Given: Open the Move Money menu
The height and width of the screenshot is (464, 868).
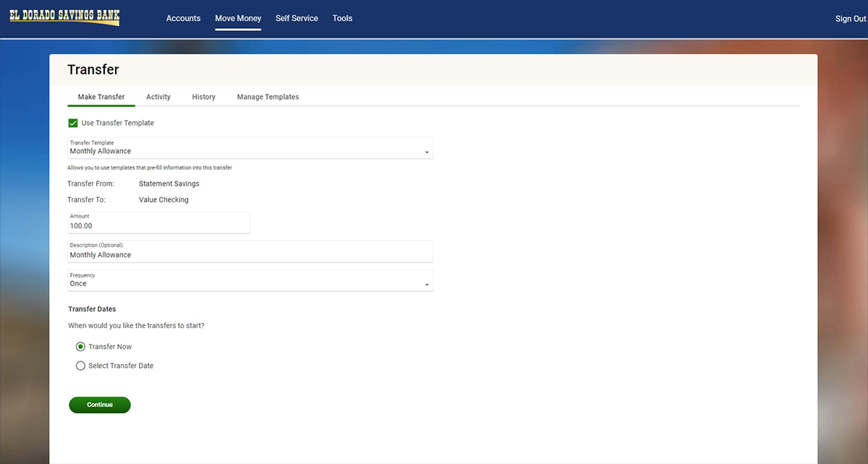Looking at the screenshot, I should [238, 18].
